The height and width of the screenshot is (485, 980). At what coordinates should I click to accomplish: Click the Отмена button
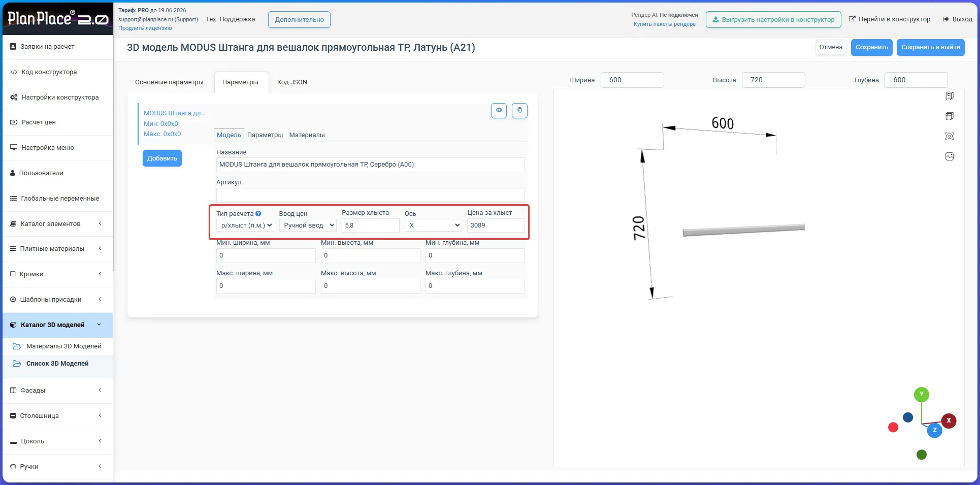click(x=831, y=47)
